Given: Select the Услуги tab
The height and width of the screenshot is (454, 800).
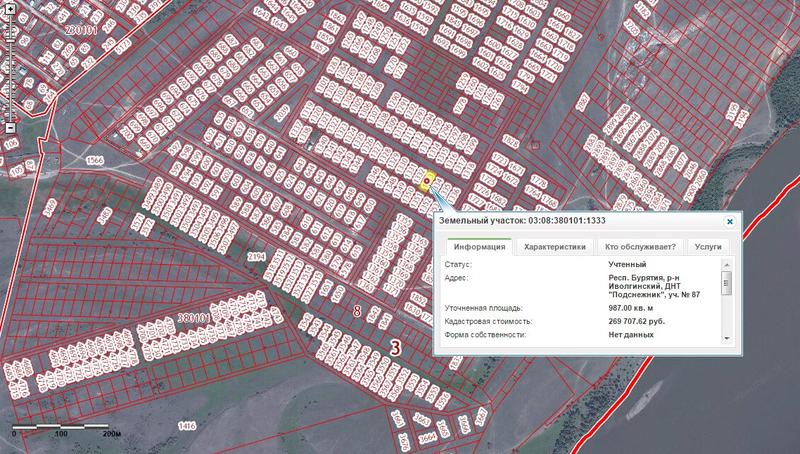Looking at the screenshot, I should pyautogui.click(x=705, y=247).
